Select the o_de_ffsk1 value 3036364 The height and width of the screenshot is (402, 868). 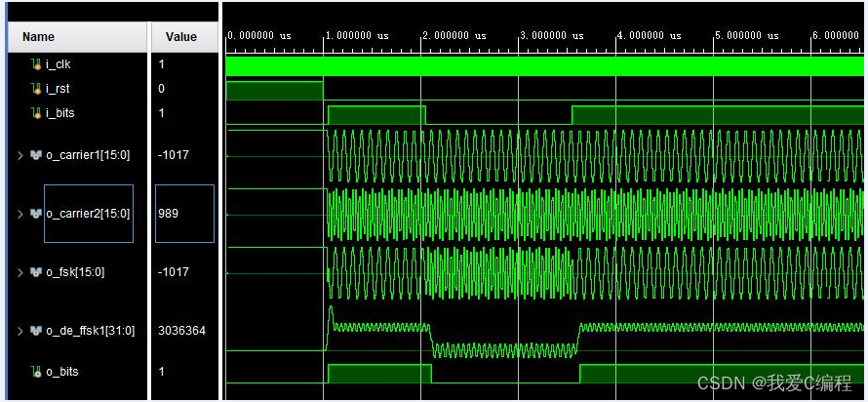click(x=181, y=331)
